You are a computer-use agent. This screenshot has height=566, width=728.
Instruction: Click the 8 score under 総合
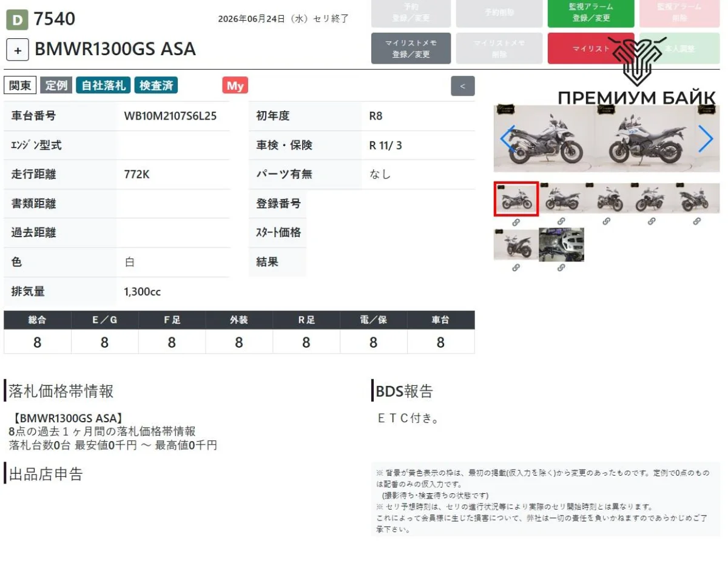point(38,342)
